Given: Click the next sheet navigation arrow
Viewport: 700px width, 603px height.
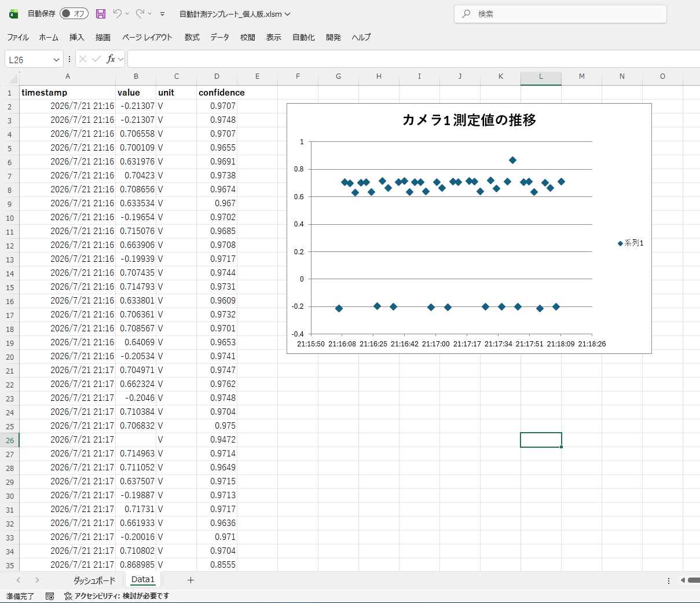Looking at the screenshot, I should point(37,580).
